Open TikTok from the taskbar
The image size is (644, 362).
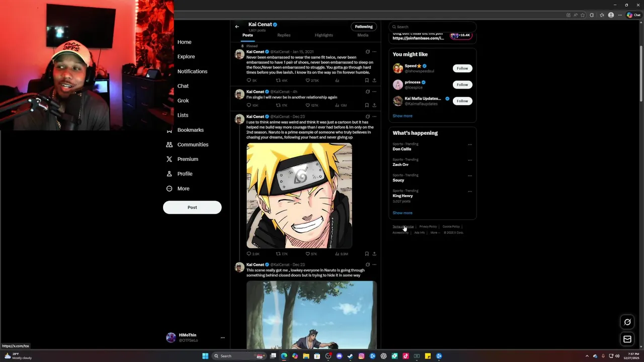tap(406, 356)
